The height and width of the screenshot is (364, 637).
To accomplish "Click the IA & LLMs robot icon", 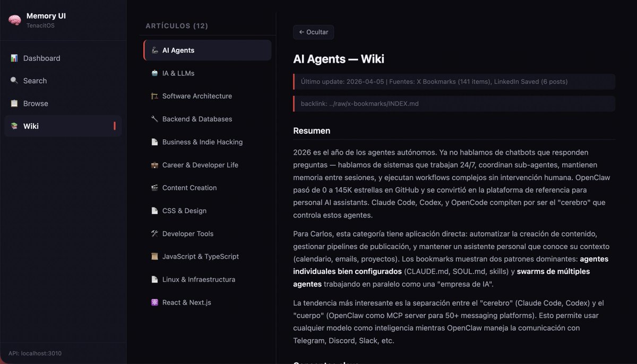I will pyautogui.click(x=154, y=73).
